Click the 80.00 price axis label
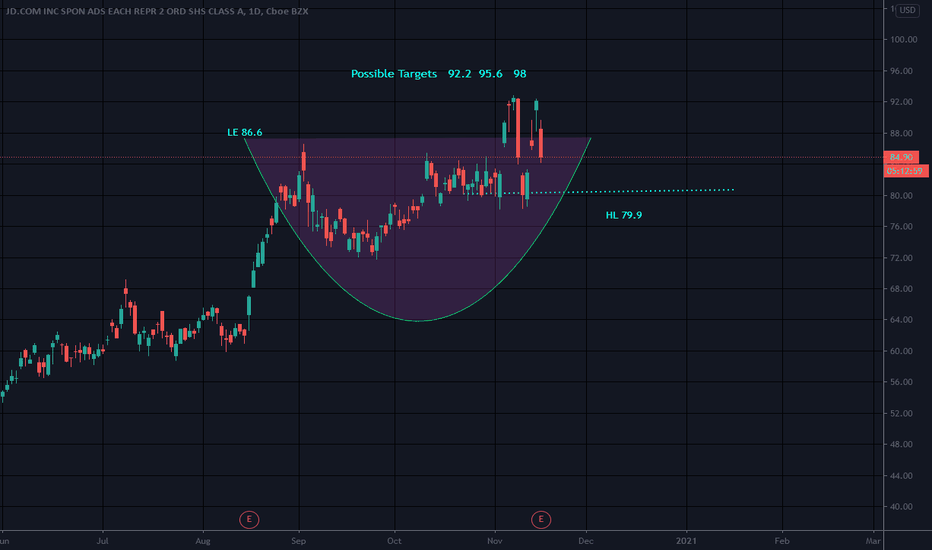The image size is (932, 550). click(x=901, y=196)
